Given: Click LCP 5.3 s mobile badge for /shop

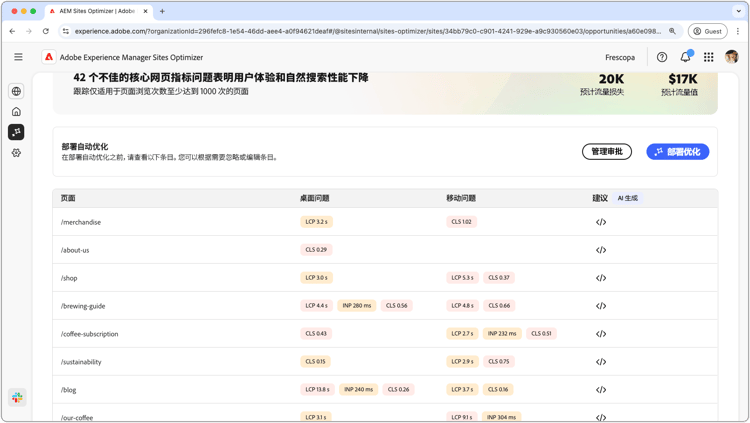Looking at the screenshot, I should coord(462,278).
